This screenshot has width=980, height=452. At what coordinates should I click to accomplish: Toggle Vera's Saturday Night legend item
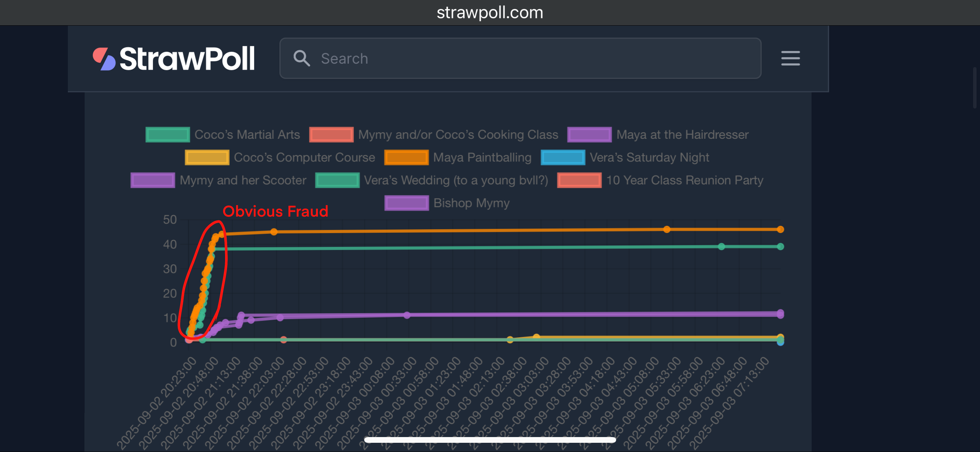[x=562, y=158]
